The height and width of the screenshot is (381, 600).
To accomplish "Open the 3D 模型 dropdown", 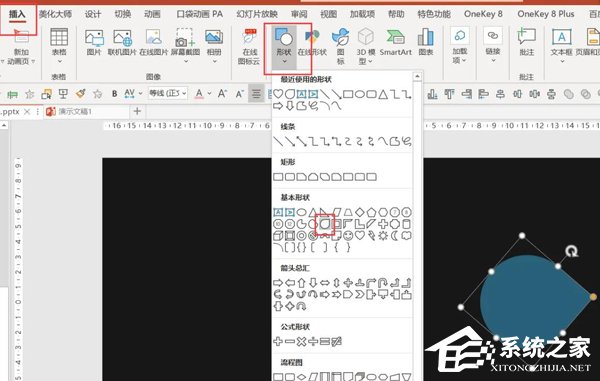I will 365,46.
